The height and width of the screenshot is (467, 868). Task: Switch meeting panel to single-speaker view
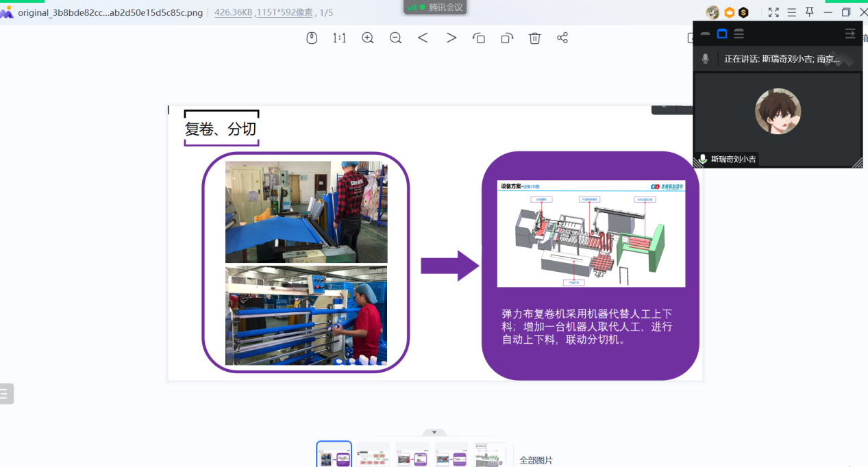[x=722, y=34]
